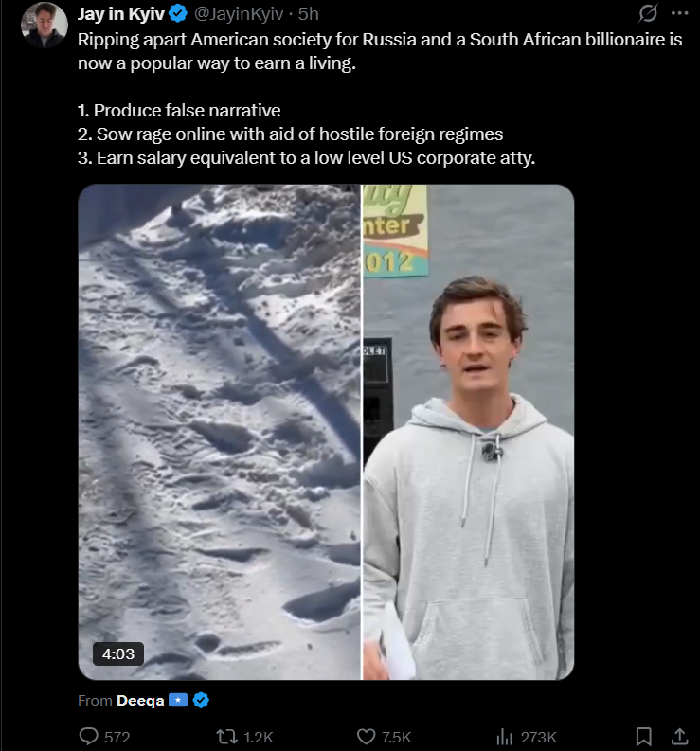Like the post with heart icon
The image size is (700, 751).
[367, 736]
